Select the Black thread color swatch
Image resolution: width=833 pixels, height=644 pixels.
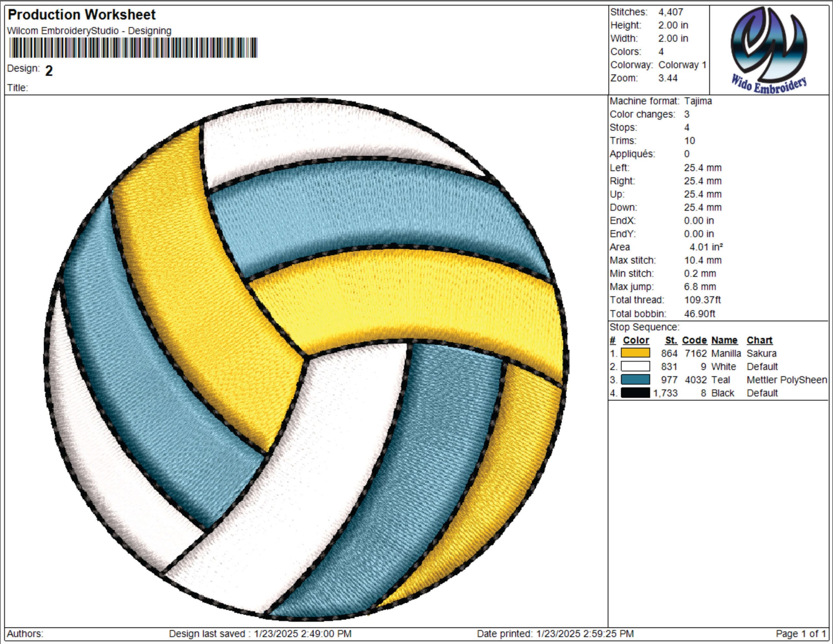[635, 392]
